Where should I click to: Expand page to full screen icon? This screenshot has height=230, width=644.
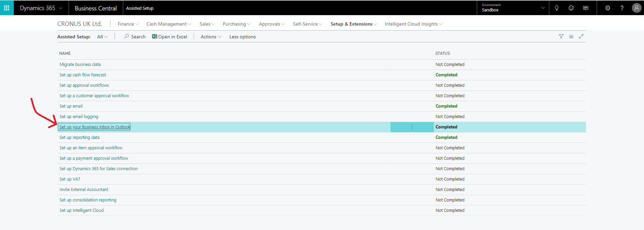(581, 36)
